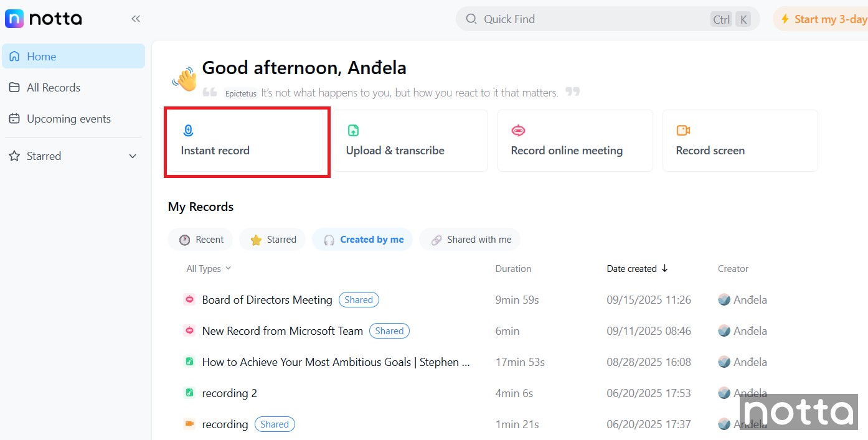Viewport: 868px width, 440px height.
Task: Switch to the Recent tab
Action: pos(200,240)
